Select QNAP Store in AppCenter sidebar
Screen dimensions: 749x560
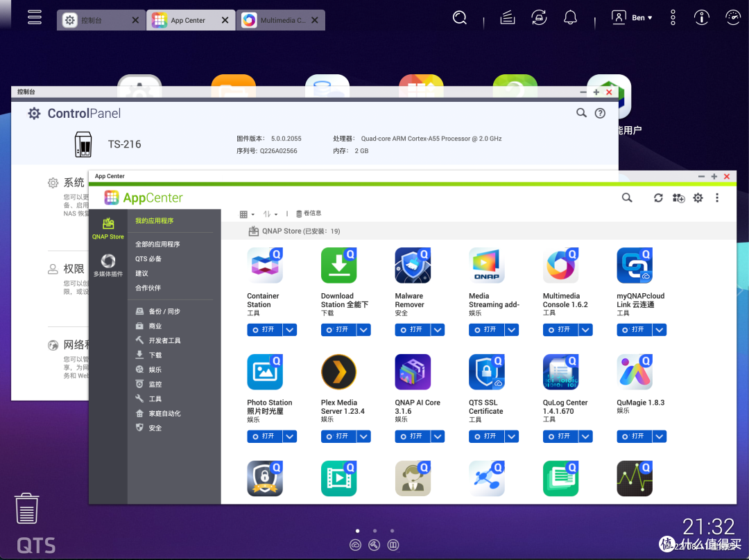coord(108,228)
